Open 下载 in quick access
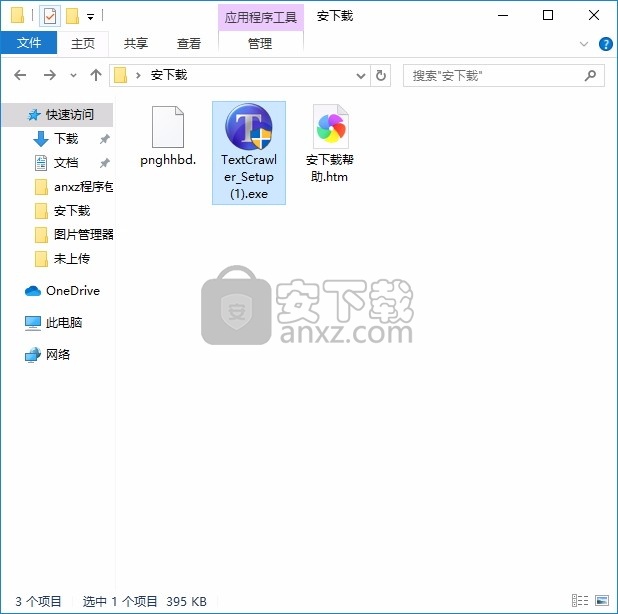618x614 pixels. pos(66,139)
